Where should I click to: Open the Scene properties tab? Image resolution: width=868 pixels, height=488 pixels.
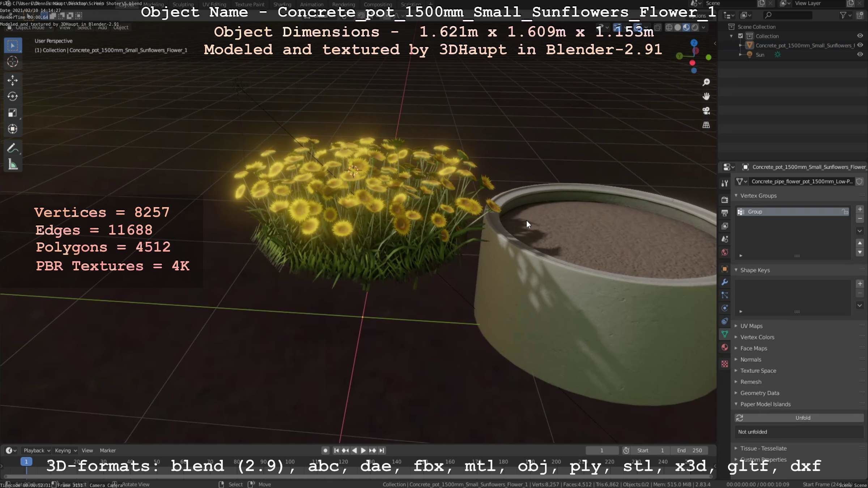[724, 239]
